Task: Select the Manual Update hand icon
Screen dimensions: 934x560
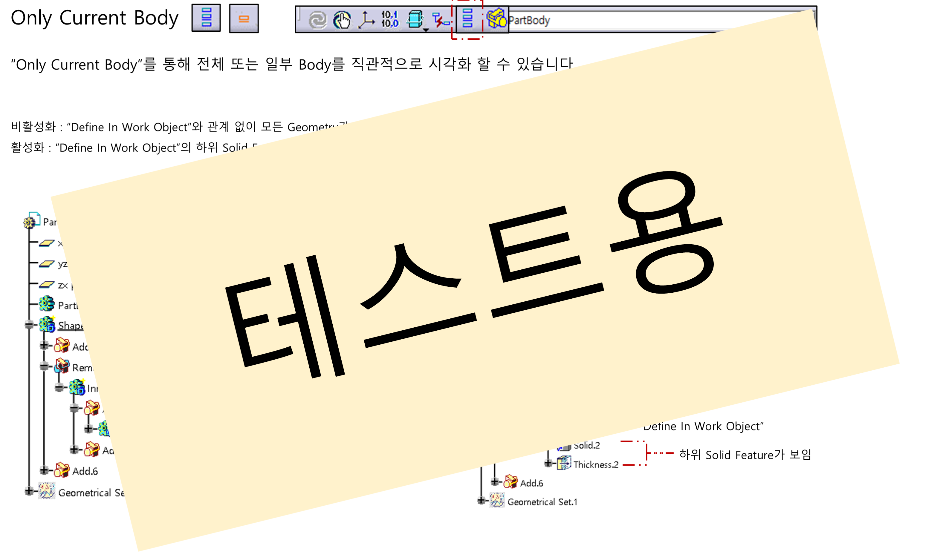Action: (x=342, y=20)
